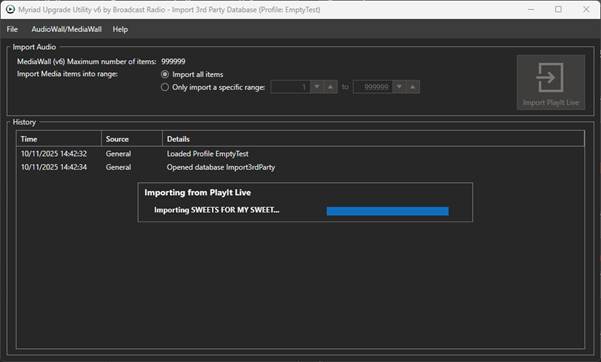
Task: Click the 10/11/2025 14:42:32 timestamp
Action: click(x=54, y=154)
